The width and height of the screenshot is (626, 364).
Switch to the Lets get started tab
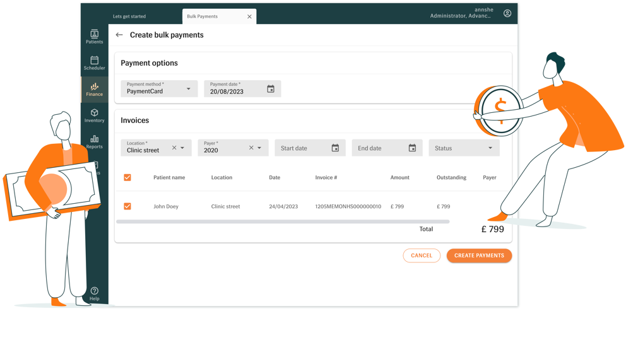coord(129,16)
